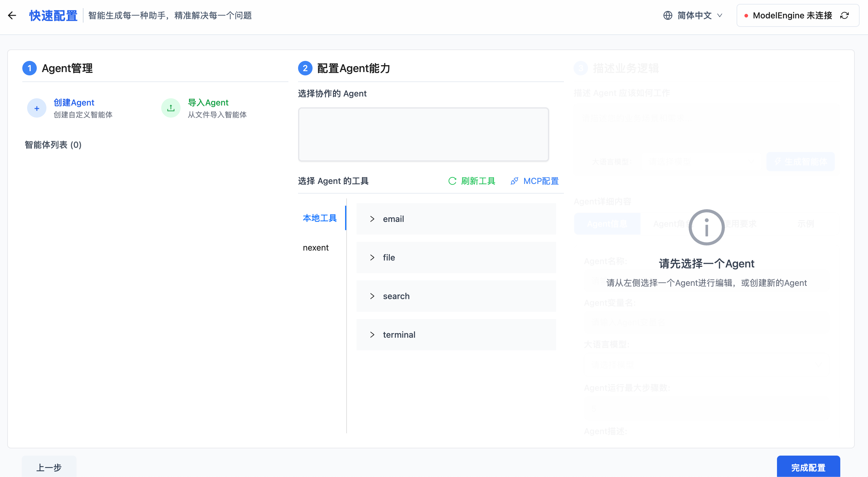The height and width of the screenshot is (477, 868).
Task: Expand the search tool group
Action: pyautogui.click(x=372, y=296)
